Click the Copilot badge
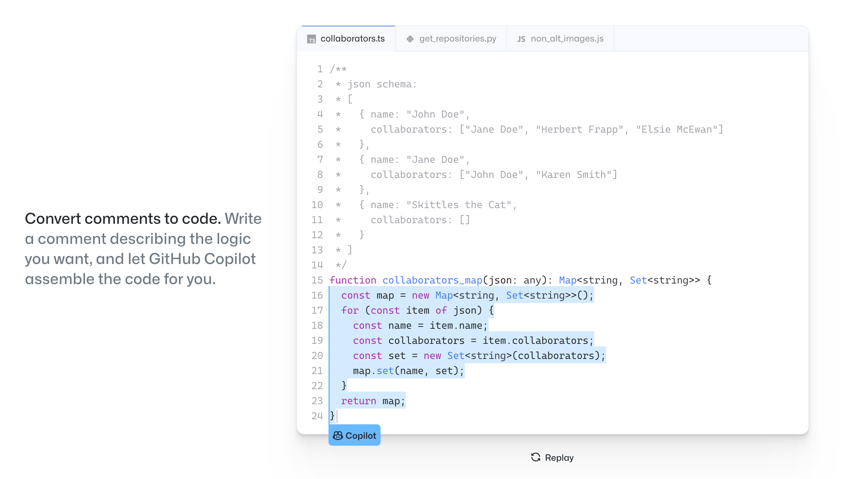Screen dimensions: 868x479 pos(355,435)
